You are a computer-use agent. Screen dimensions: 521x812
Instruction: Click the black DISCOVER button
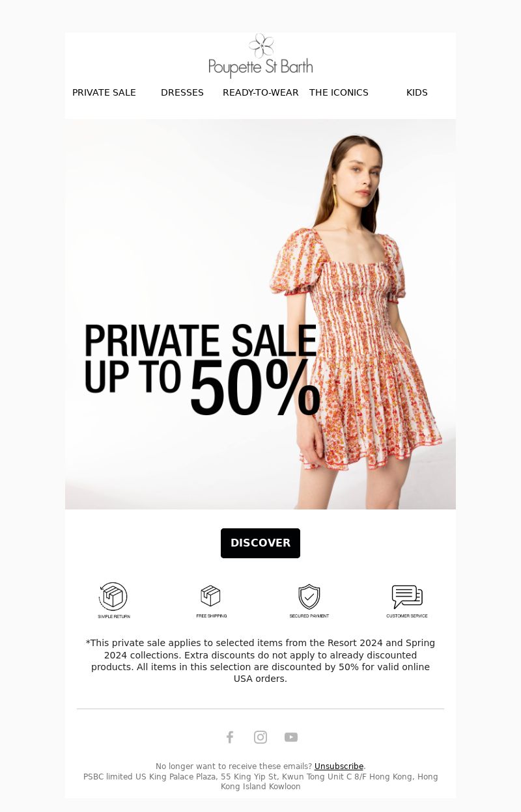click(260, 543)
